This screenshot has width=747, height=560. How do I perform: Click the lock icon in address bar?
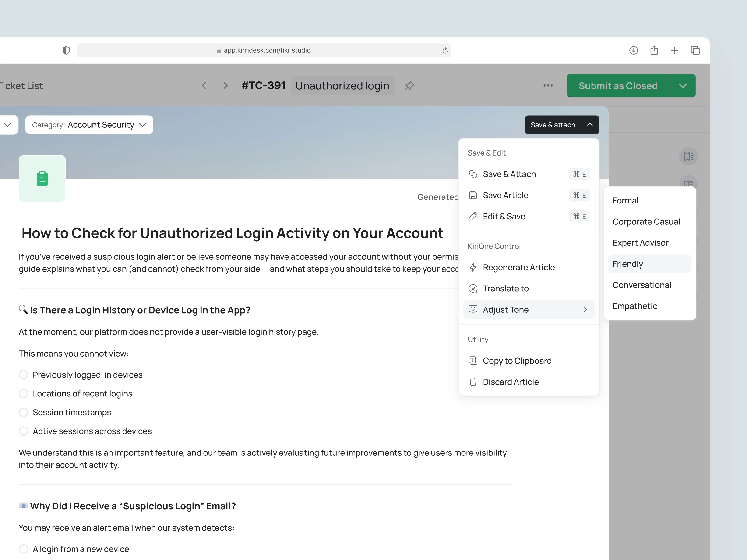pos(219,50)
